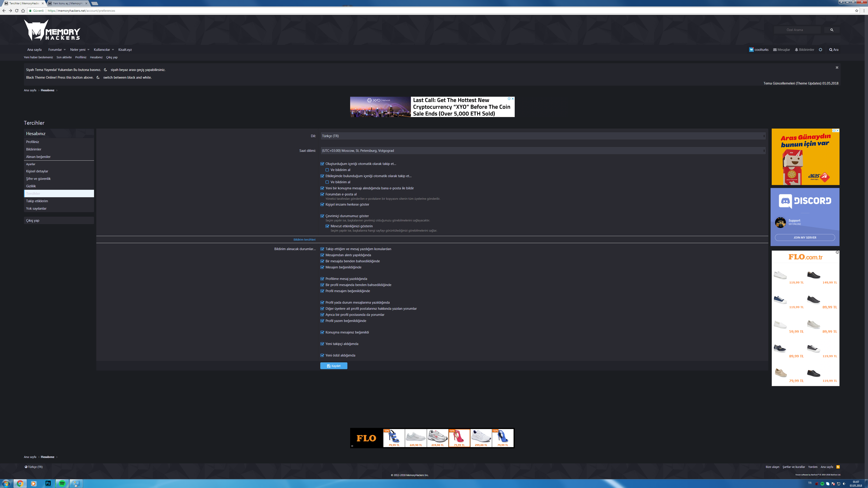Launch Photoshop from the taskbar
The width and height of the screenshot is (868, 488).
[x=48, y=483]
